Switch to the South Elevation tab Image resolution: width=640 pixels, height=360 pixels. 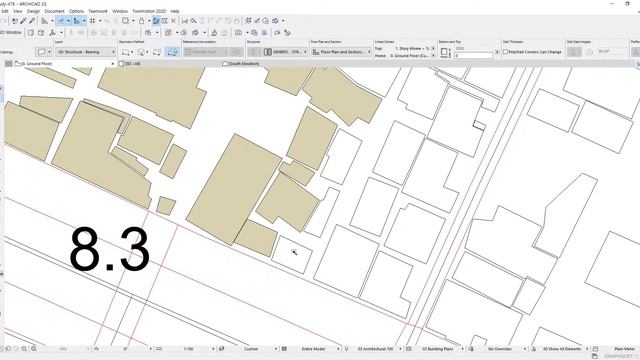[x=243, y=64]
